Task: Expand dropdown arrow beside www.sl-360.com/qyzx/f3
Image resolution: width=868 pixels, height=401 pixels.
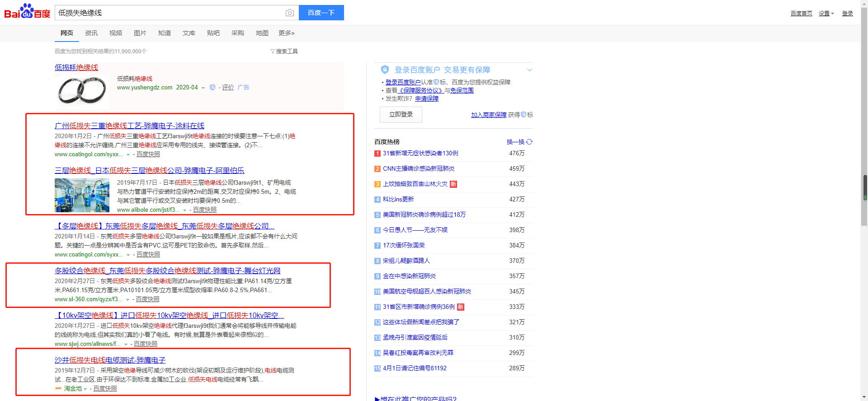Action: (127, 299)
